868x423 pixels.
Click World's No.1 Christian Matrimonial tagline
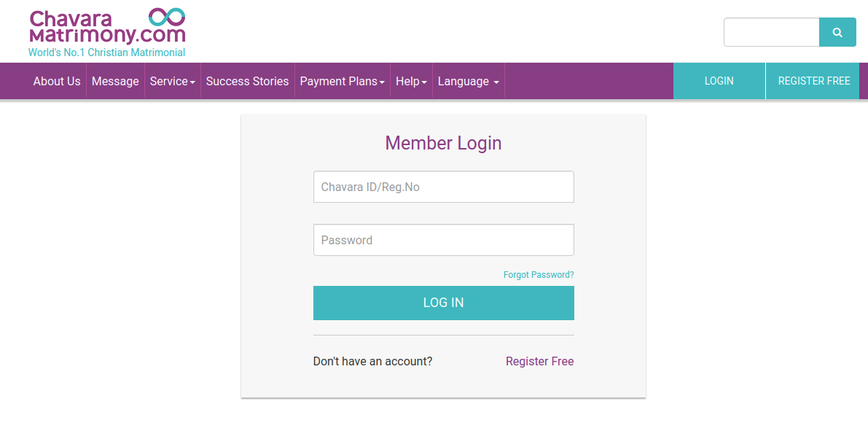[106, 52]
